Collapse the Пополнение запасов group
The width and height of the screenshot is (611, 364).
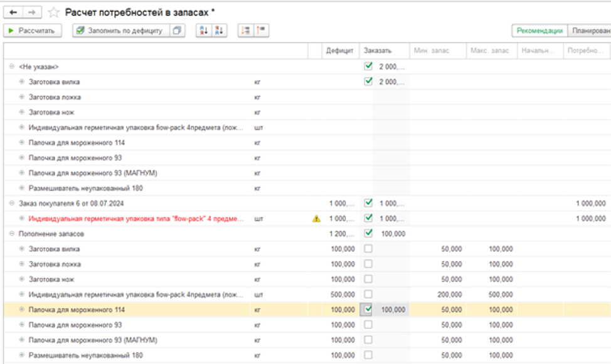(12, 234)
